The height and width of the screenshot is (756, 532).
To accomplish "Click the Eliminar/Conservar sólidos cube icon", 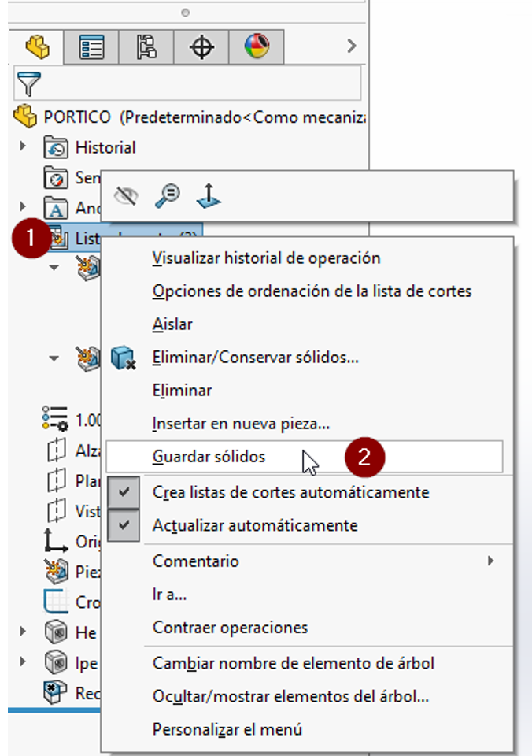I will coord(123,358).
